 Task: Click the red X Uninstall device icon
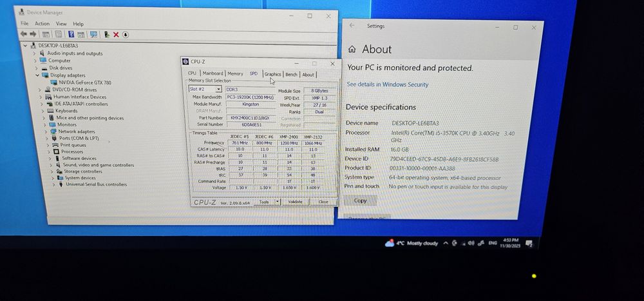116,35
